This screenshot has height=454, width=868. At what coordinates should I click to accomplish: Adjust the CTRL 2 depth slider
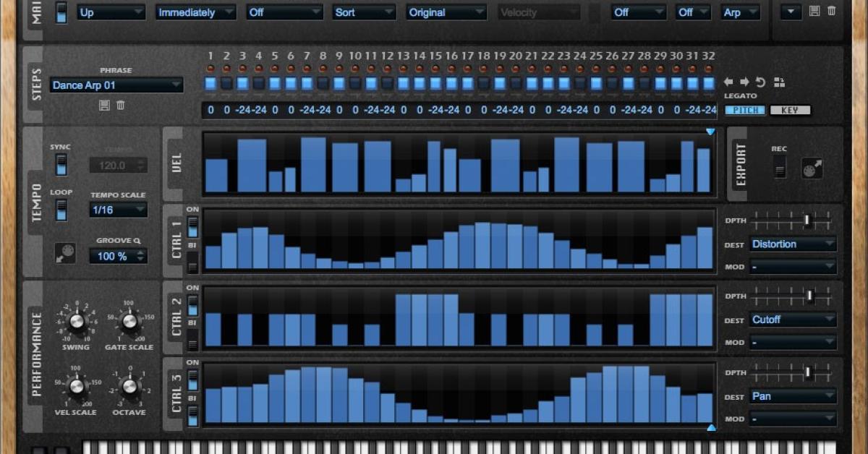tap(809, 295)
